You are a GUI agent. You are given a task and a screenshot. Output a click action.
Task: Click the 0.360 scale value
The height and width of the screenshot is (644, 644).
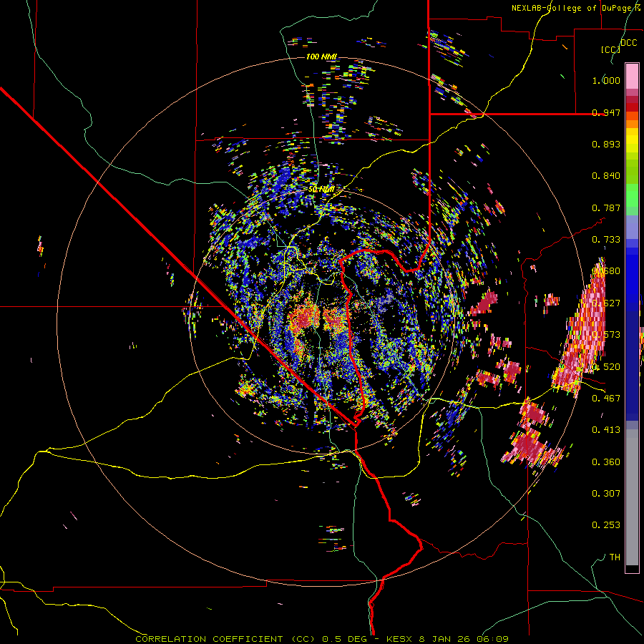606,462
